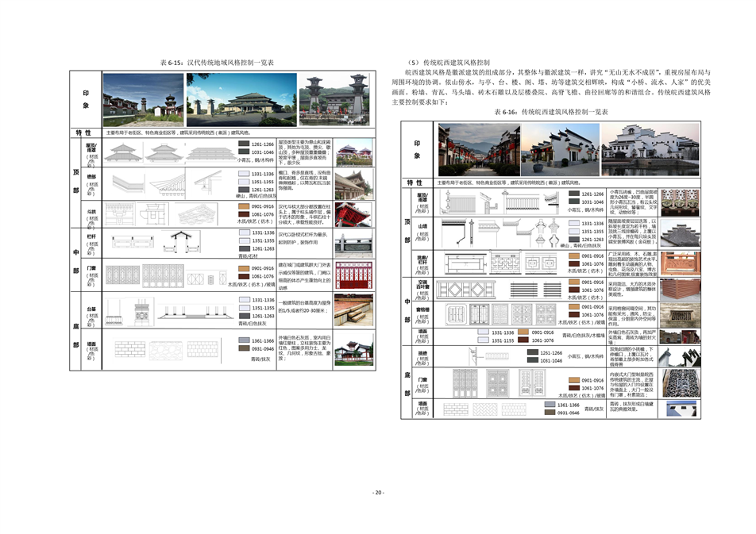Click the "檐部" row label
The width and height of the screenshot is (756, 534).
91,177
